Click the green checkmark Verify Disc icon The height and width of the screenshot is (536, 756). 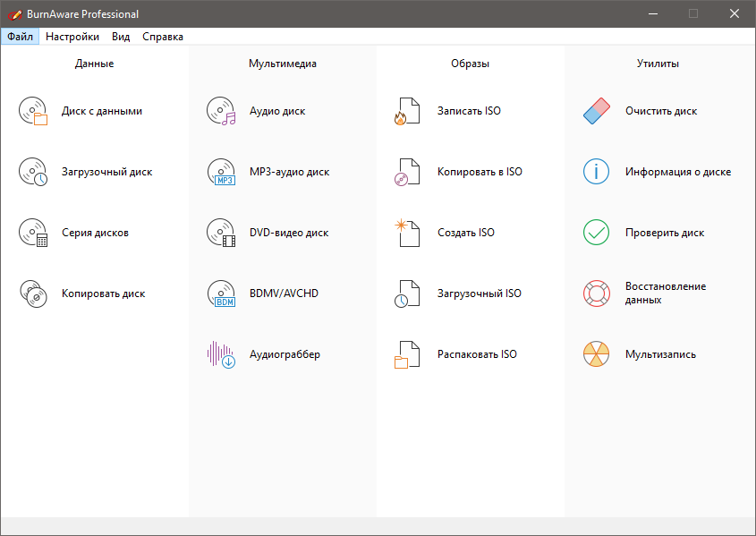point(596,233)
